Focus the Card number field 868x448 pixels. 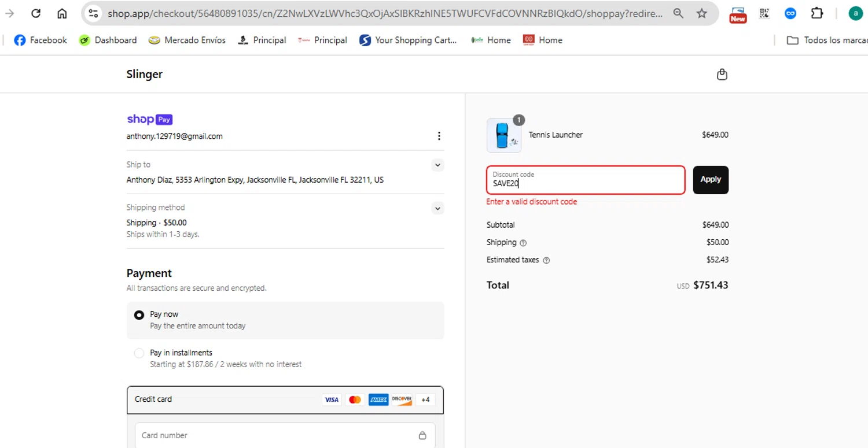coord(285,435)
